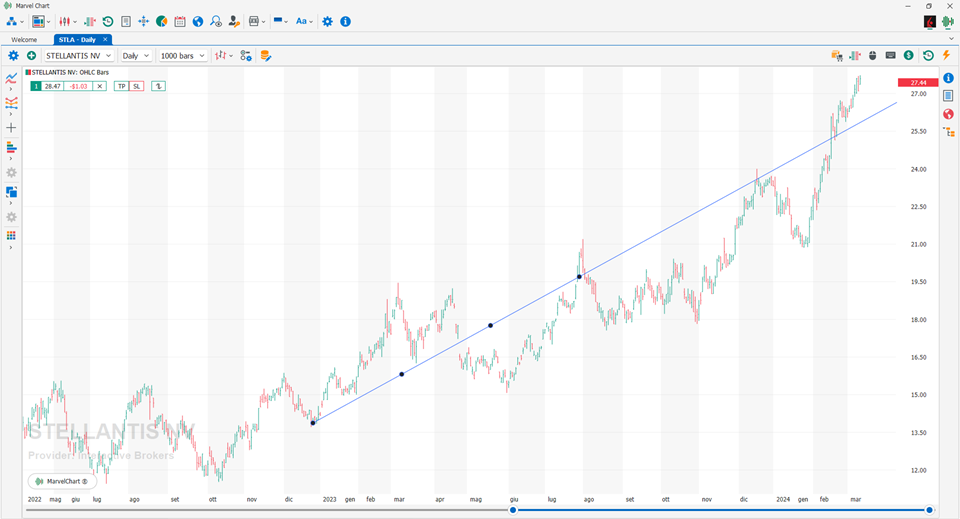The width and height of the screenshot is (960, 519).
Task: Click the keyboard trading icon
Action: [x=891, y=56]
